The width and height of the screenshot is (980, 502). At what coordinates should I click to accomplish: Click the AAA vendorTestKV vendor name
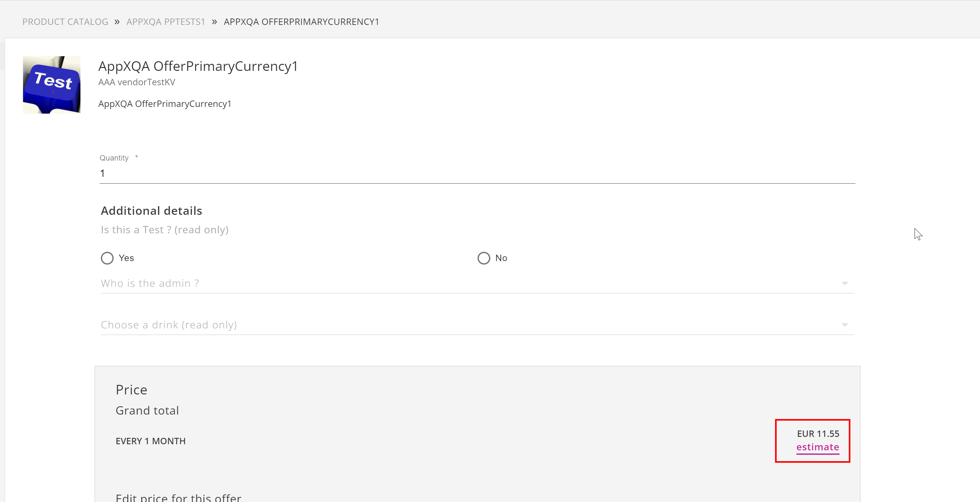pyautogui.click(x=137, y=82)
